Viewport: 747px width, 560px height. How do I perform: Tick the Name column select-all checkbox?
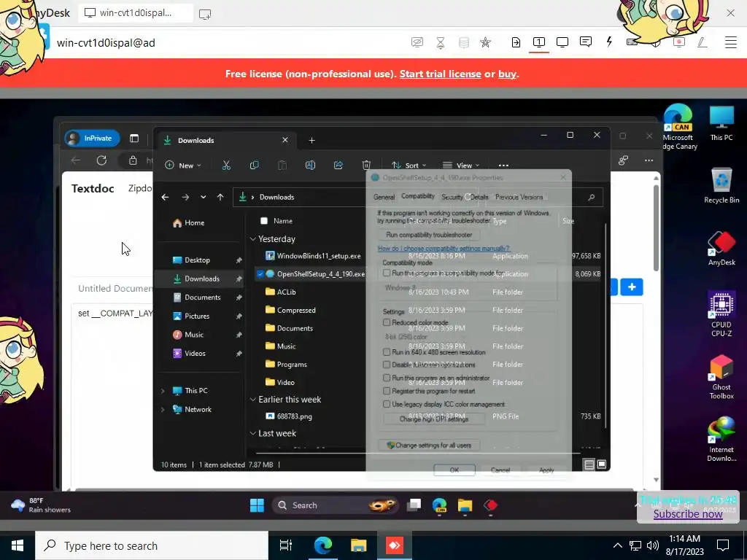coord(264,221)
